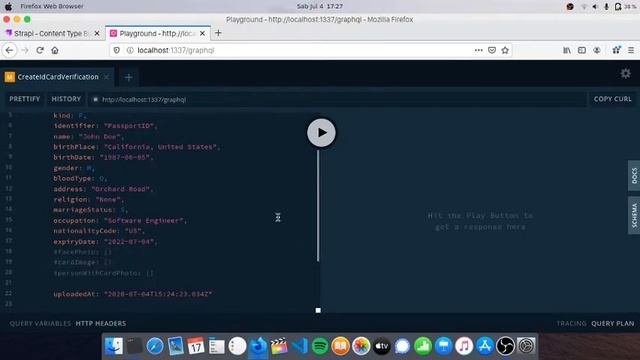Open Calendar in the dock

196,346
